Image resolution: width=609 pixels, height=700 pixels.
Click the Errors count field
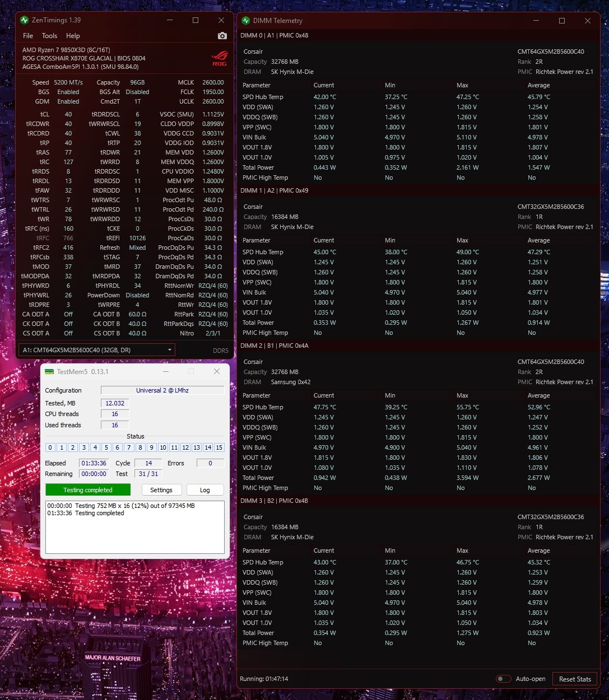210,463
